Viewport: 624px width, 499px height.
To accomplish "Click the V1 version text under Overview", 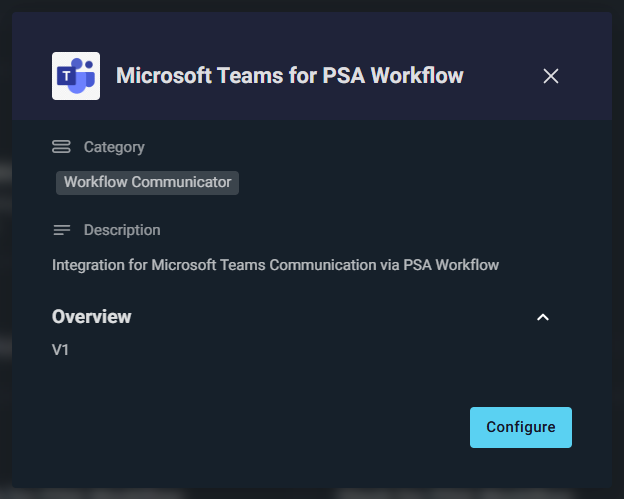I will (x=61, y=351).
